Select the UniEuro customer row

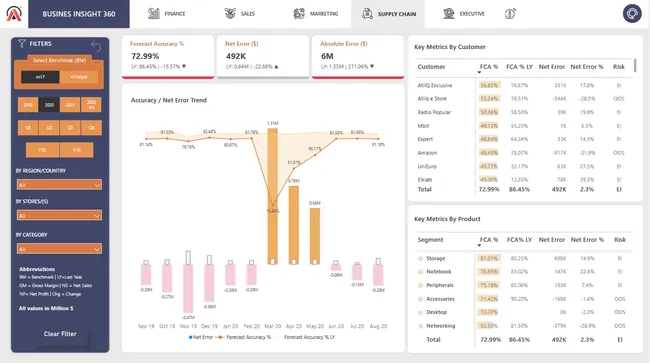[524, 167]
